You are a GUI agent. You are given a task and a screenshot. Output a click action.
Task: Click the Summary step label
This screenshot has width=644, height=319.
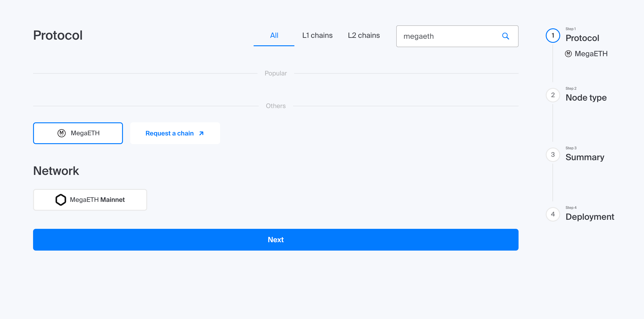[x=584, y=157]
